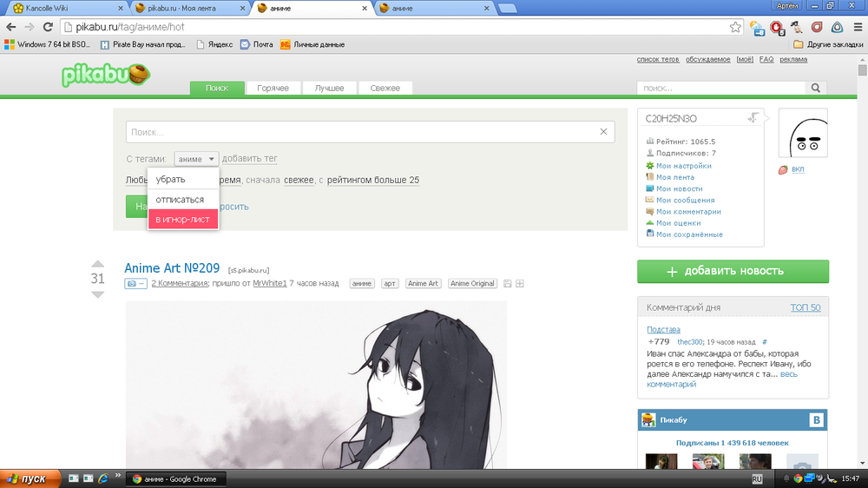The width and height of the screenshot is (868, 488).
Task: Choose 'отписаться' in the tag menu
Action: 182,200
